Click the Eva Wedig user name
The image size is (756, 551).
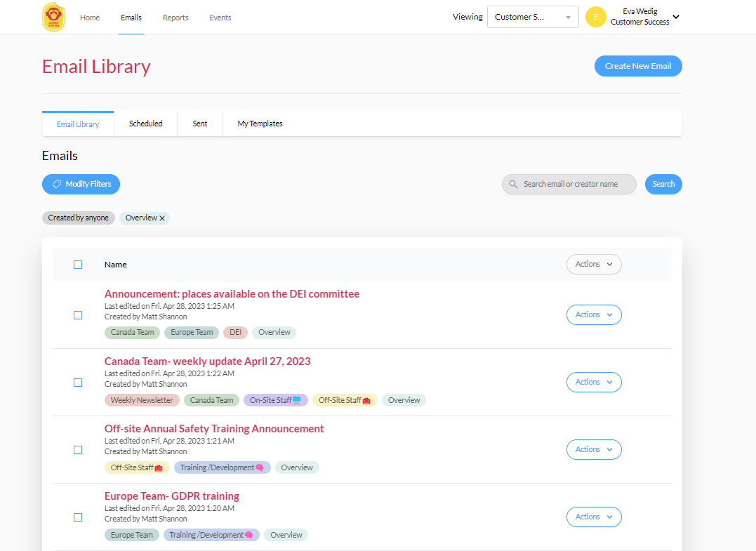pyautogui.click(x=639, y=11)
